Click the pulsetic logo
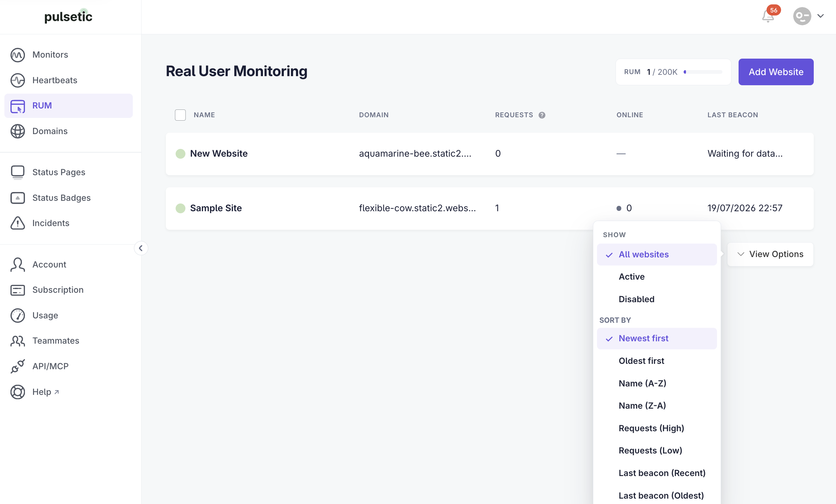This screenshot has width=836, height=504. pos(68,16)
